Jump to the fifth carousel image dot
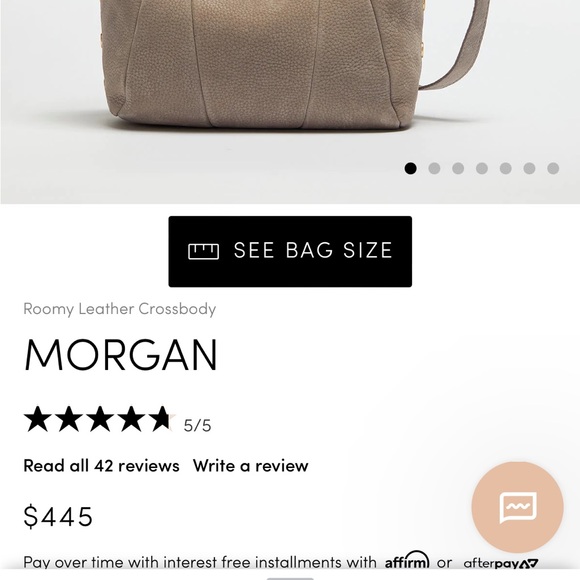The image size is (580, 580). (506, 168)
